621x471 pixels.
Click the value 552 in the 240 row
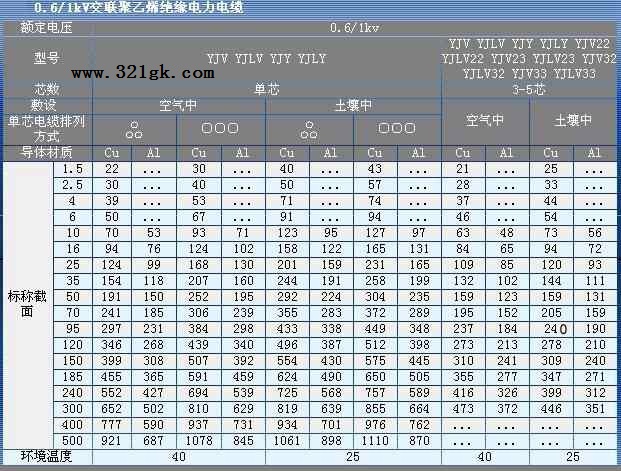coord(111,393)
